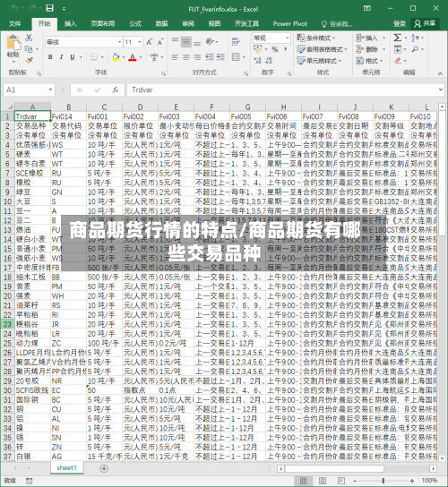Click the Redo arrow icon
Image resolution: width=448 pixels, height=487 pixels.
(x=32, y=8)
